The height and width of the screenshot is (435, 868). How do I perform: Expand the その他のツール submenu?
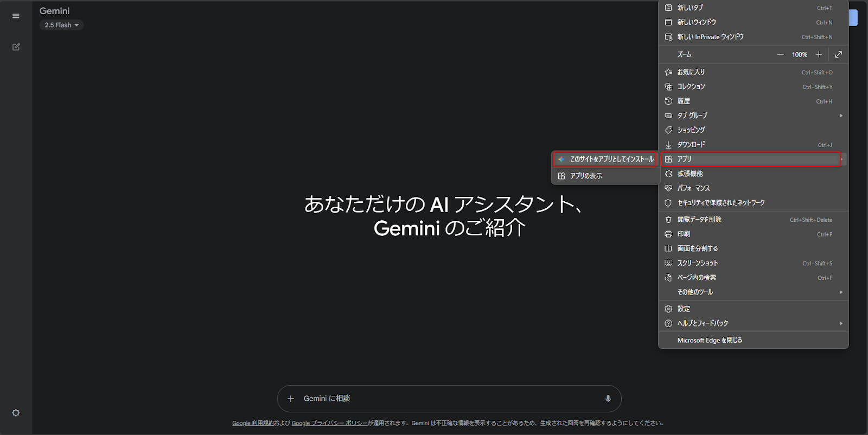click(753, 292)
